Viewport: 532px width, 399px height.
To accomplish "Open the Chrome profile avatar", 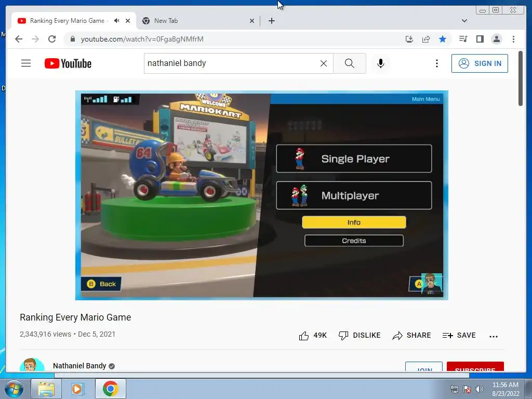I will [496, 39].
